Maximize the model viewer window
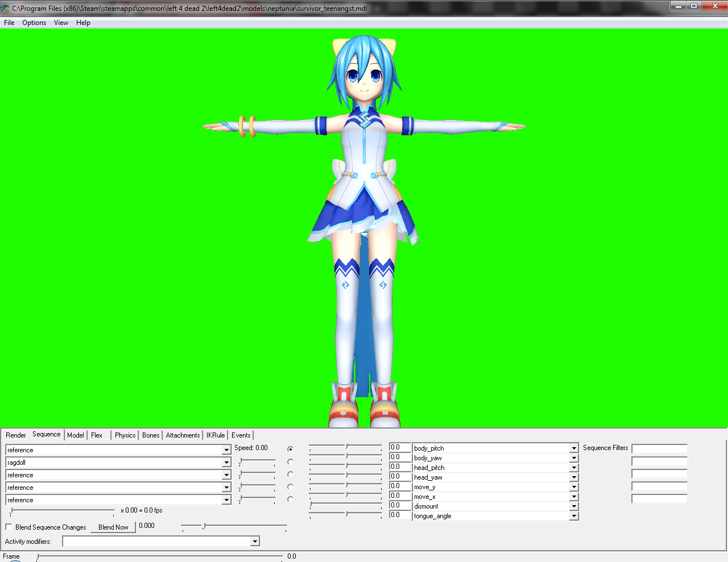This screenshot has height=562, width=728. coord(694,6)
